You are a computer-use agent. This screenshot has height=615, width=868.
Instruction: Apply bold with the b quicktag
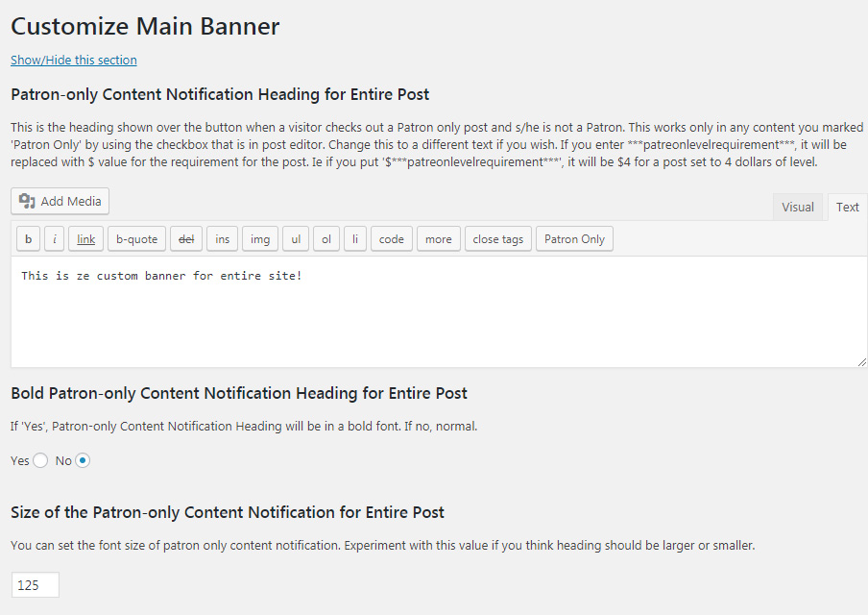[28, 239]
